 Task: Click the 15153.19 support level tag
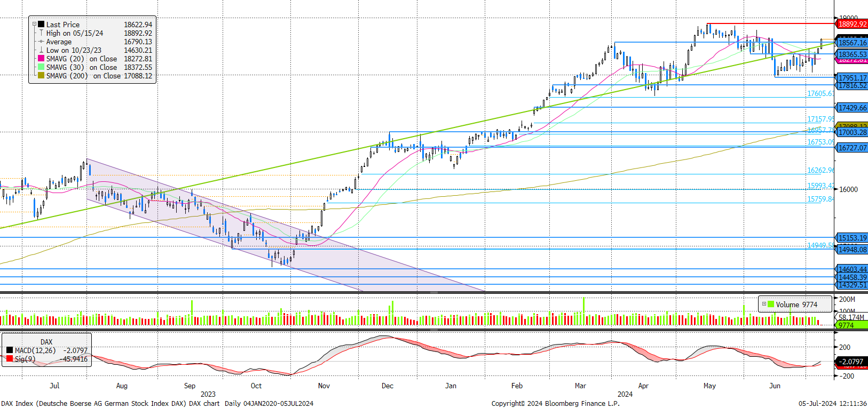852,238
